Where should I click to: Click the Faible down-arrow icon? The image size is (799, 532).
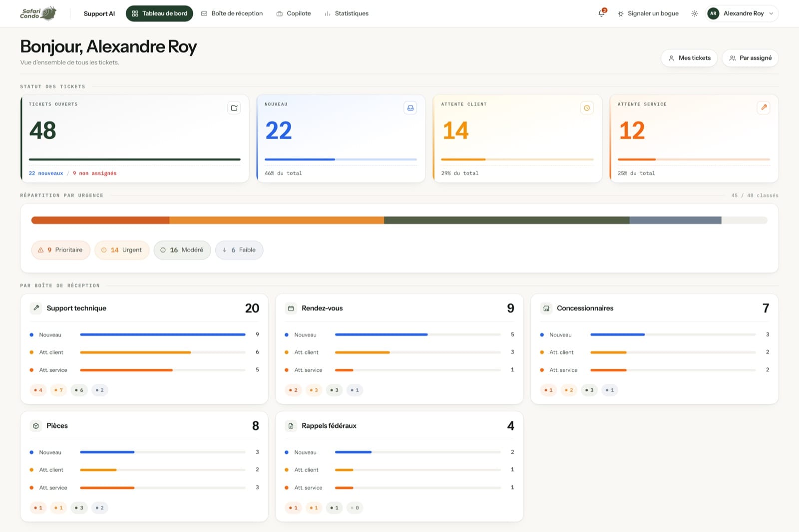pos(225,250)
